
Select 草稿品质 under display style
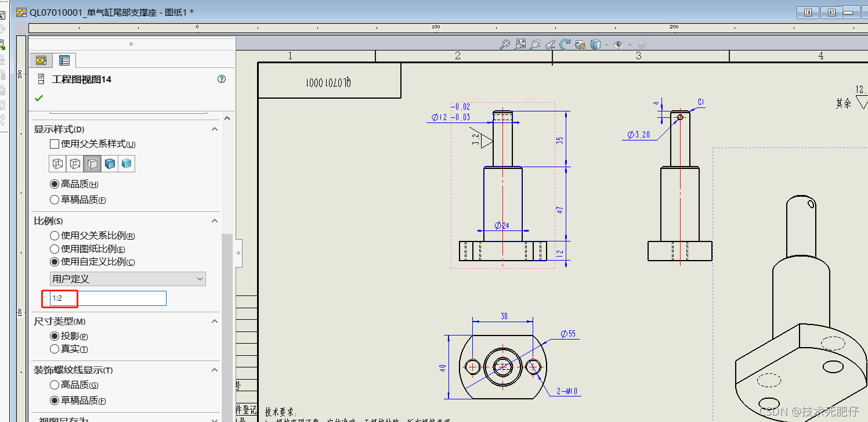[55, 200]
